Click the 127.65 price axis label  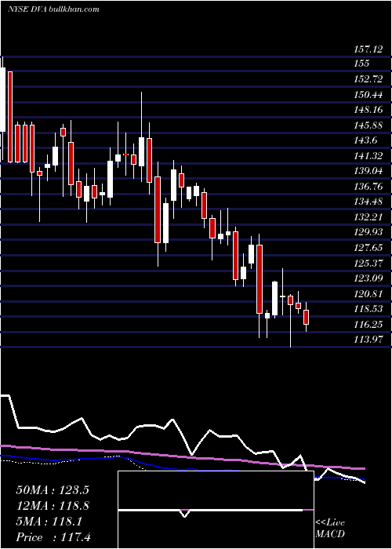[368, 248]
